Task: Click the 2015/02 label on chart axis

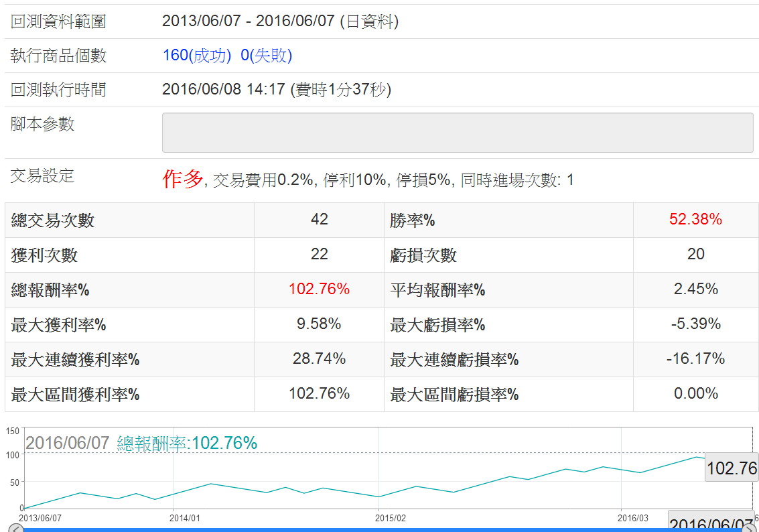Action: coord(391,518)
